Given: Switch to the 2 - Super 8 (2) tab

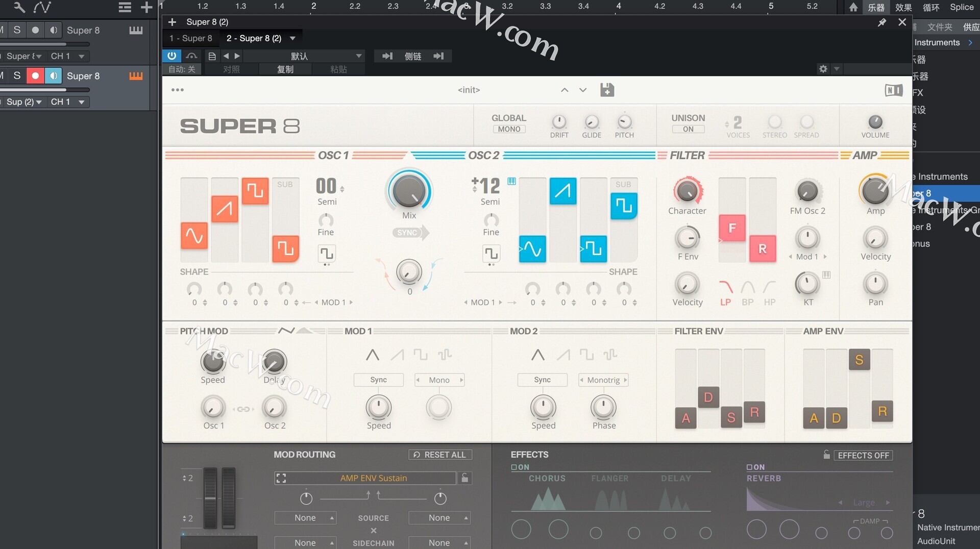Looking at the screenshot, I should [x=254, y=38].
